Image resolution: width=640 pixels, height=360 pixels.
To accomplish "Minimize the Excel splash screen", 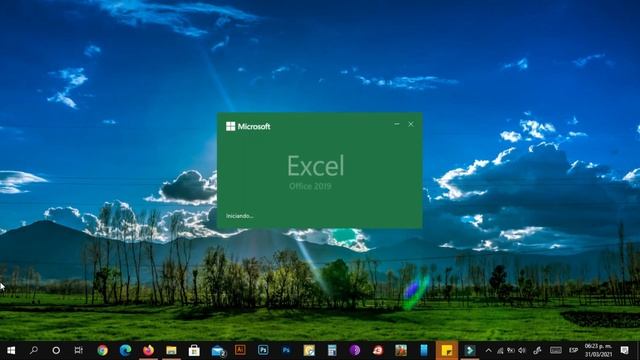I will [397, 124].
